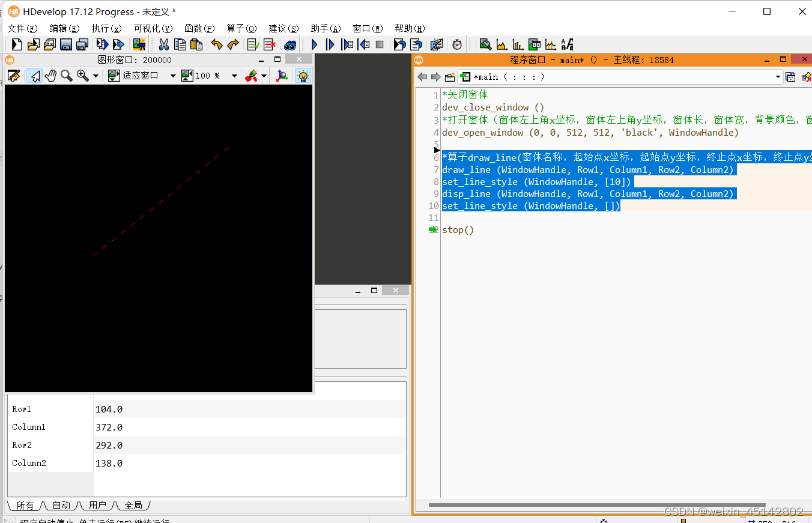The image size is (812, 523).
Task: Step over the next program line
Action: coord(330,44)
